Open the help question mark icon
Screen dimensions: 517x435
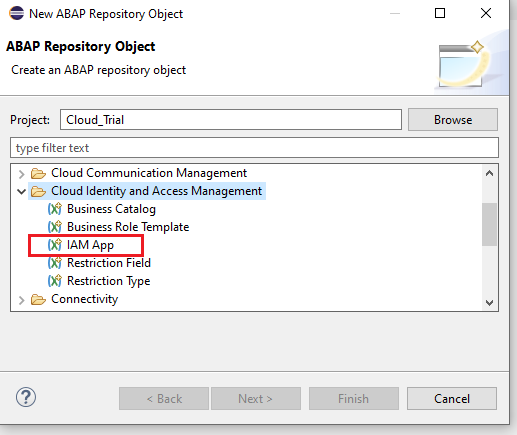[x=26, y=397]
